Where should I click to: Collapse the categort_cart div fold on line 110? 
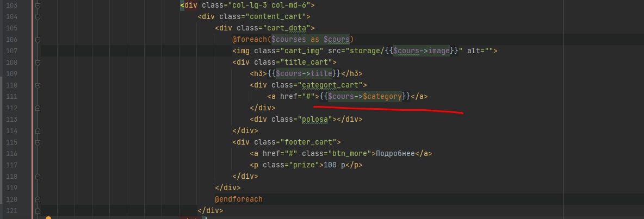point(38,85)
